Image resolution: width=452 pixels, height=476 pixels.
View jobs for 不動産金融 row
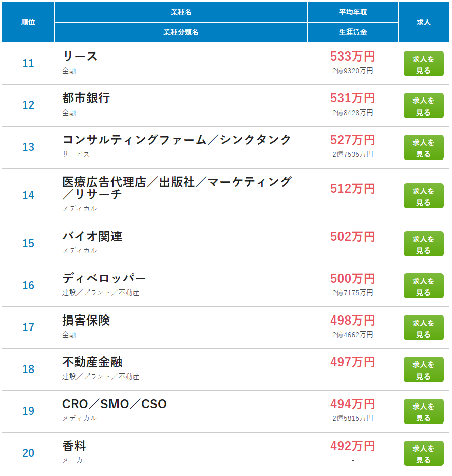[423, 370]
